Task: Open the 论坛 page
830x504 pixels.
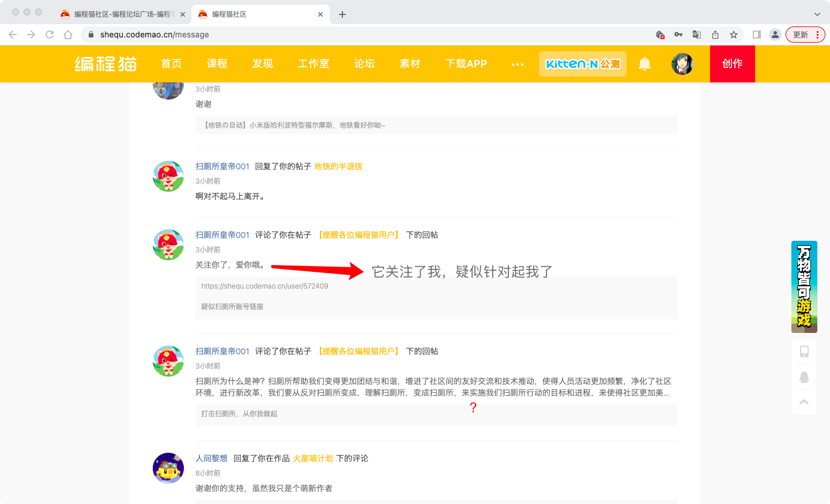Action: click(x=364, y=63)
